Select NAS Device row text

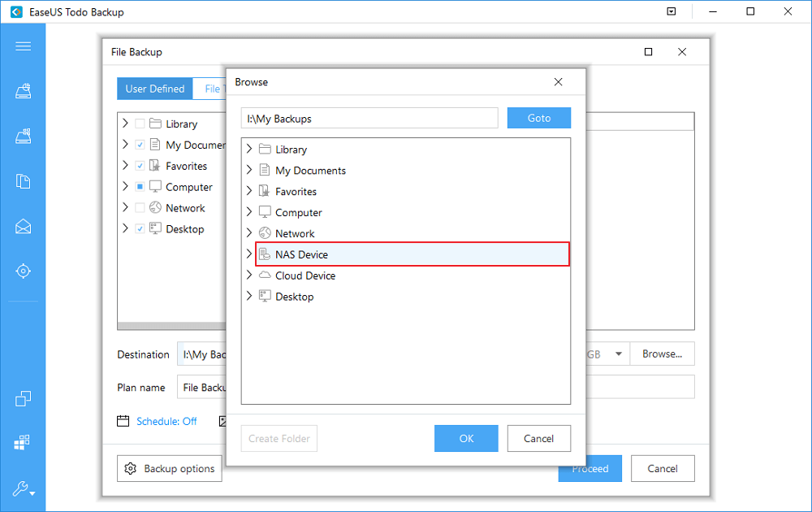pyautogui.click(x=301, y=254)
